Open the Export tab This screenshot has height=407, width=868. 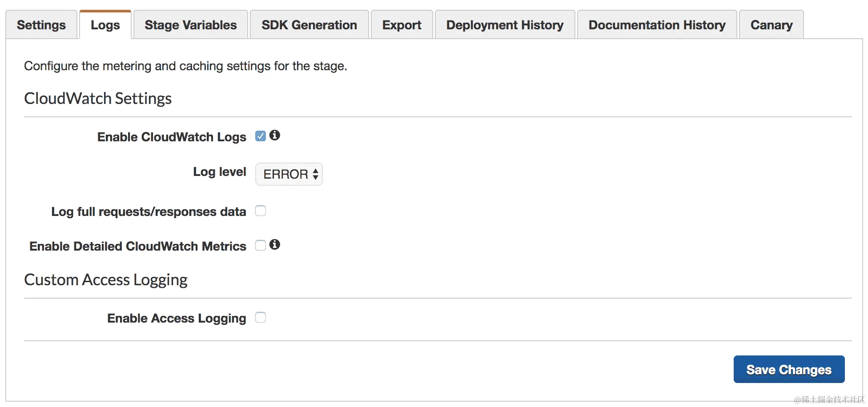(402, 25)
